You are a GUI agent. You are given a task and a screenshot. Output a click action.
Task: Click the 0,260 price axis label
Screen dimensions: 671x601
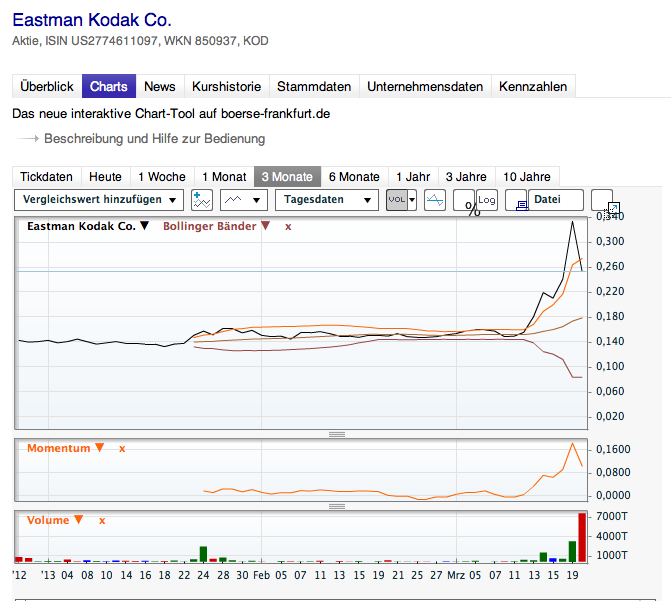(610, 266)
